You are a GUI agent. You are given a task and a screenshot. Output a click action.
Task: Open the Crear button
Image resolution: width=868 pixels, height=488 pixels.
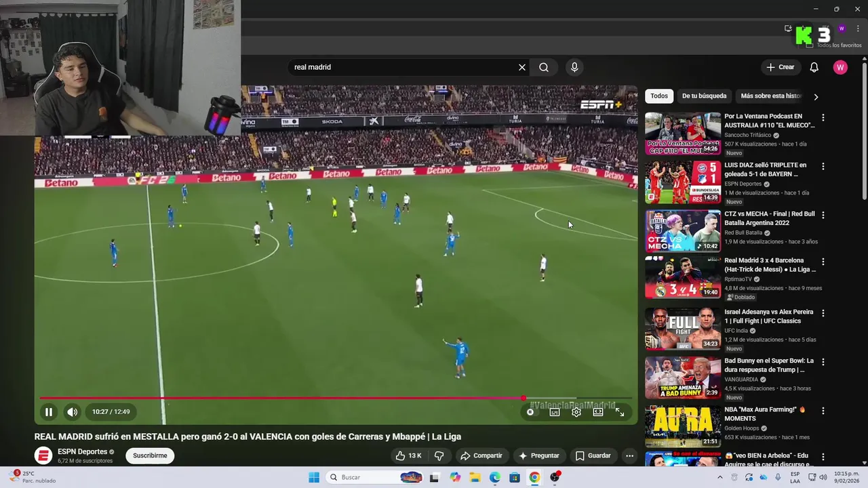(x=781, y=67)
